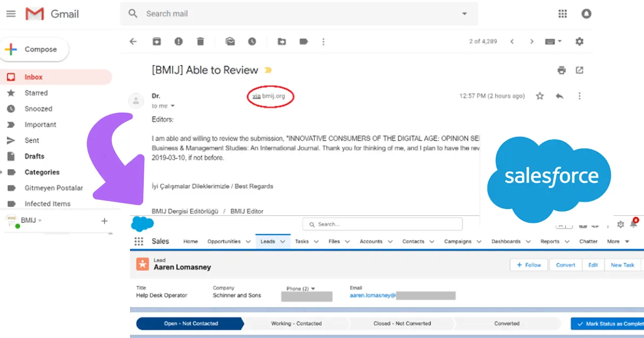The height and width of the screenshot is (338, 644).
Task: Delete the email with the trash icon
Action: 201,42
